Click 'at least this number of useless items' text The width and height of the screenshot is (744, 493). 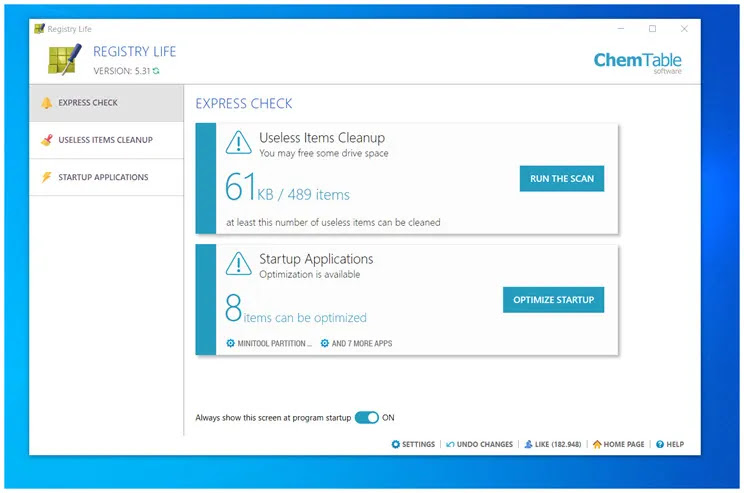tap(333, 222)
